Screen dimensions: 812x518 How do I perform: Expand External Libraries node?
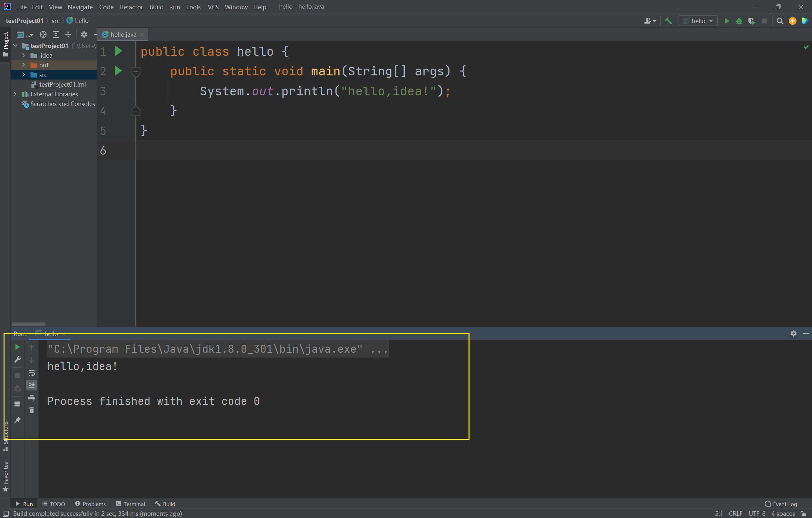15,94
